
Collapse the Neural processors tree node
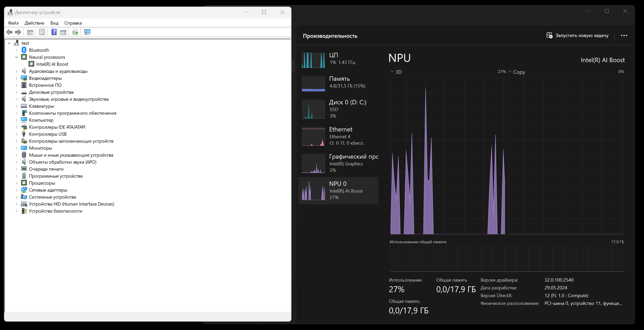point(17,57)
